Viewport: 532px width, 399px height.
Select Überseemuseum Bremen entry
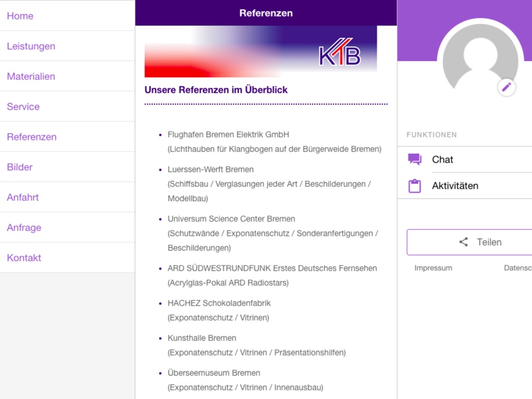214,373
